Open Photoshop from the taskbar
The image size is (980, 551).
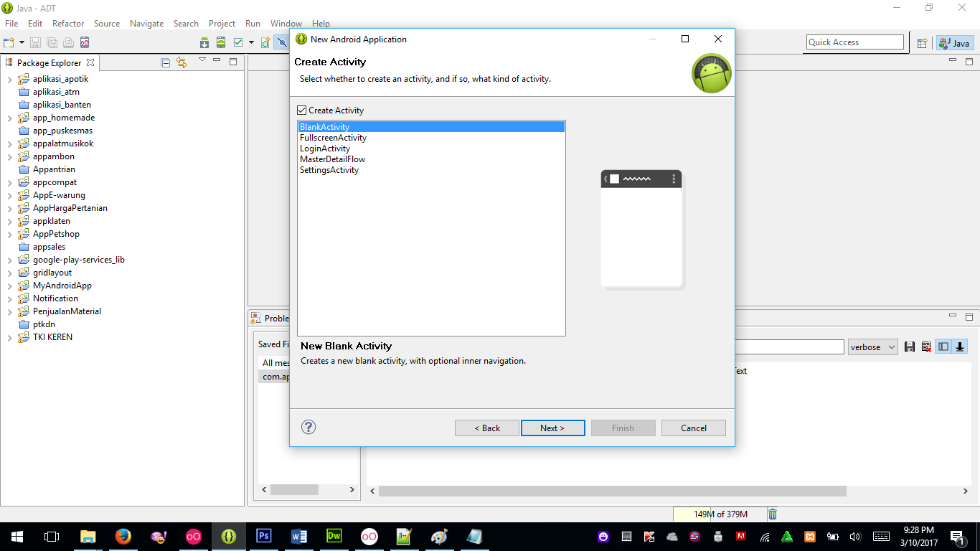click(x=263, y=536)
